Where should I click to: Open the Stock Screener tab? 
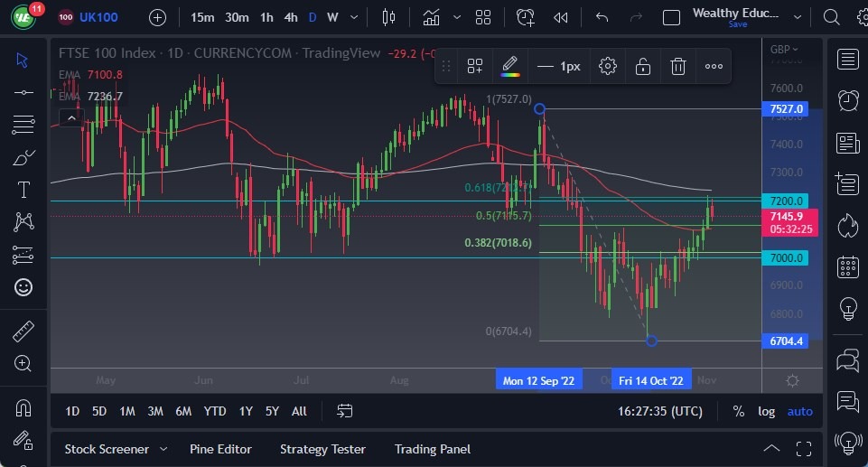[107, 449]
